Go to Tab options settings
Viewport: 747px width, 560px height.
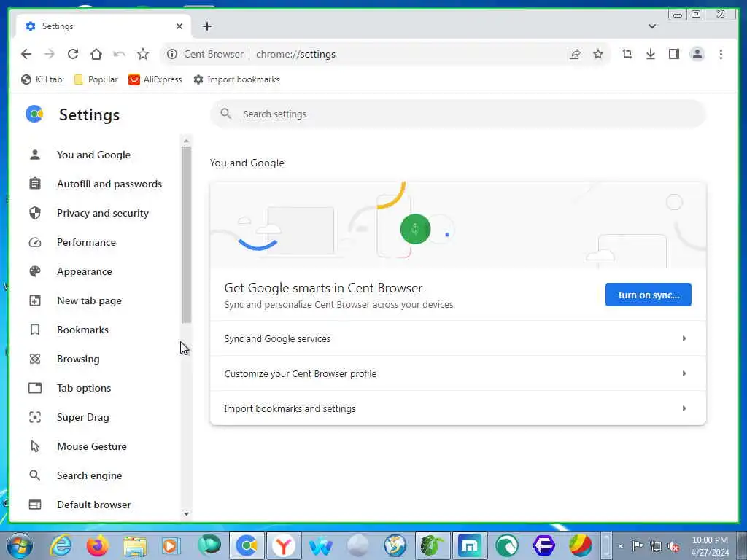[x=83, y=388]
